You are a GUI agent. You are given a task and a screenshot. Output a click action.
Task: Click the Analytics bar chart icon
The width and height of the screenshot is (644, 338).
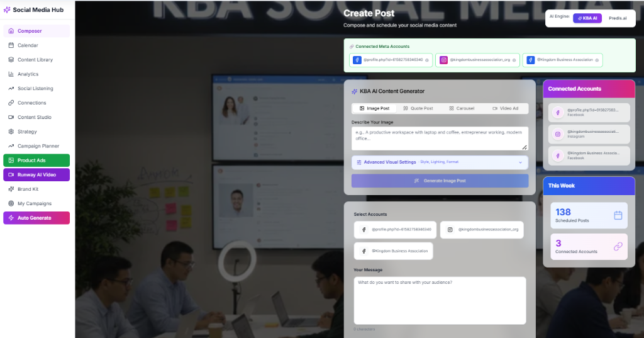pyautogui.click(x=11, y=74)
